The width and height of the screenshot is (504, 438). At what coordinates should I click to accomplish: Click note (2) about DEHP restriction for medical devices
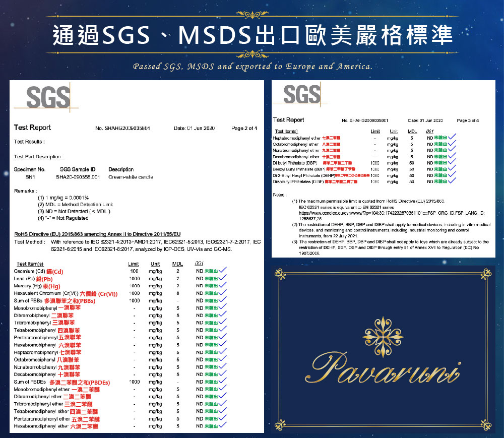[x=391, y=230]
